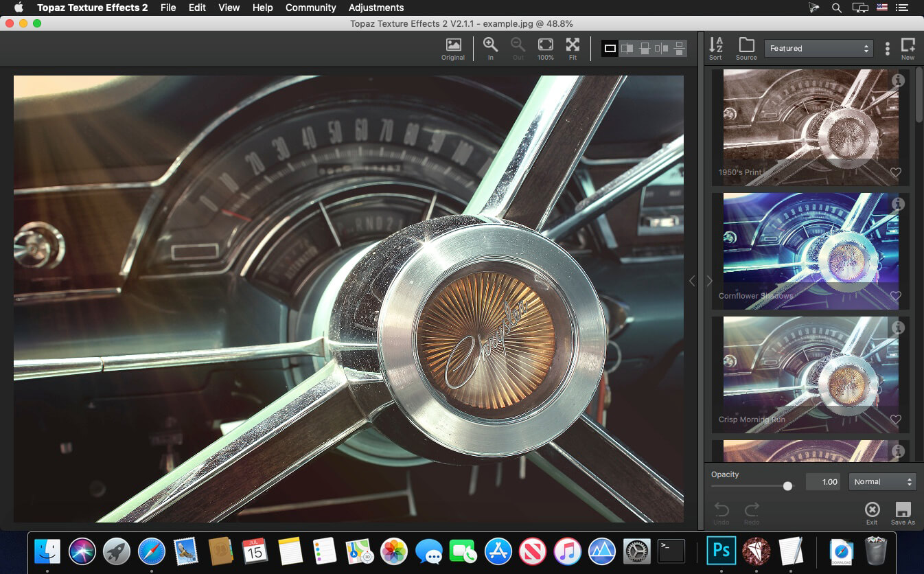
Task: Open the View menu
Action: point(229,8)
